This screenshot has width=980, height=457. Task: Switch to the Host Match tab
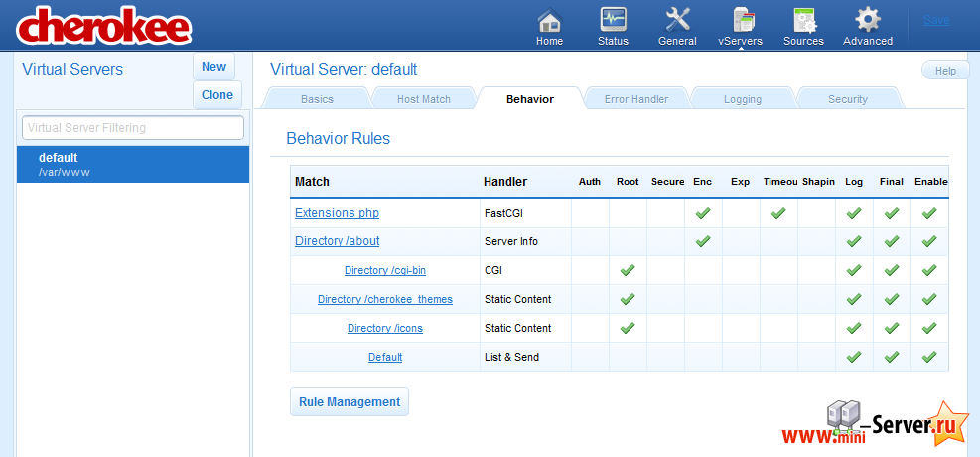[x=424, y=99]
